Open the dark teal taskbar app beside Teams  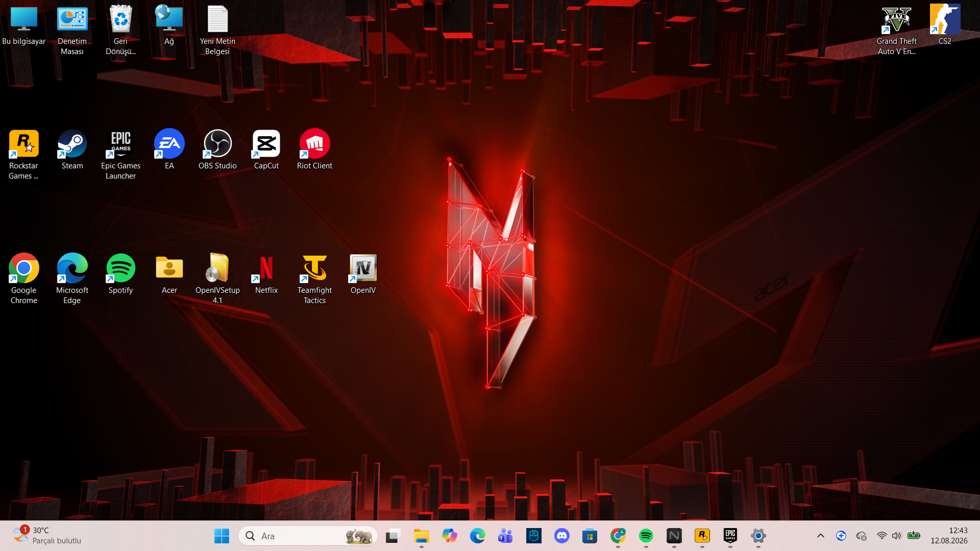[x=533, y=536]
